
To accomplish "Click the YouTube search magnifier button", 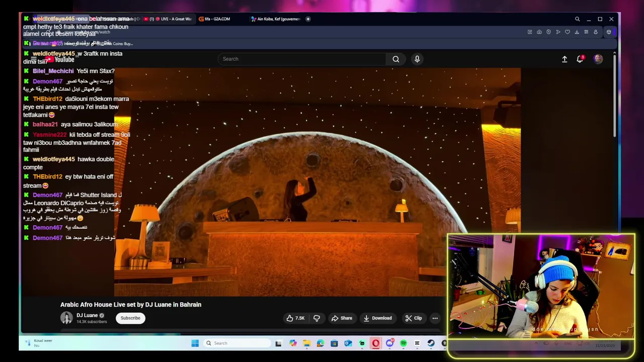I will tap(396, 59).
